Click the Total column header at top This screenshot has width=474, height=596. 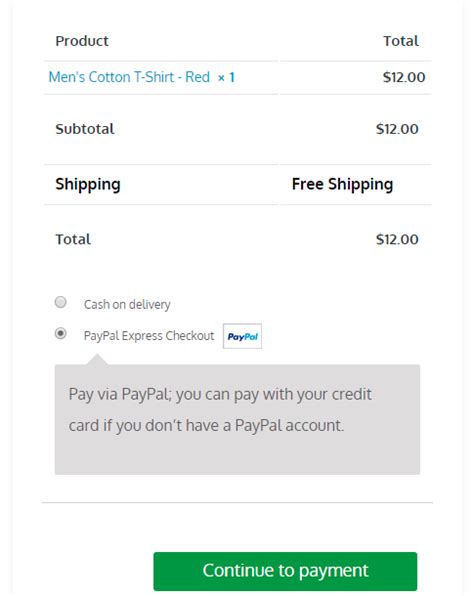pyautogui.click(x=401, y=41)
